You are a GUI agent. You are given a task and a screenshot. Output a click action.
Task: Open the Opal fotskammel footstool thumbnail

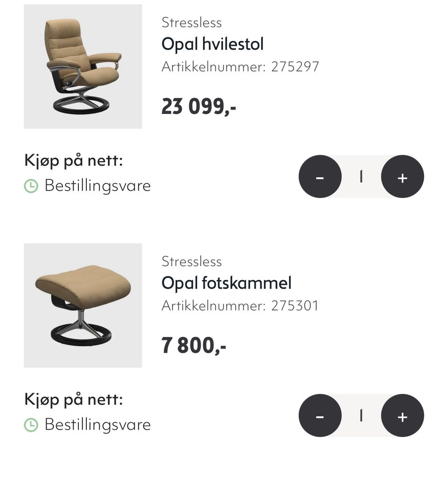[83, 305]
